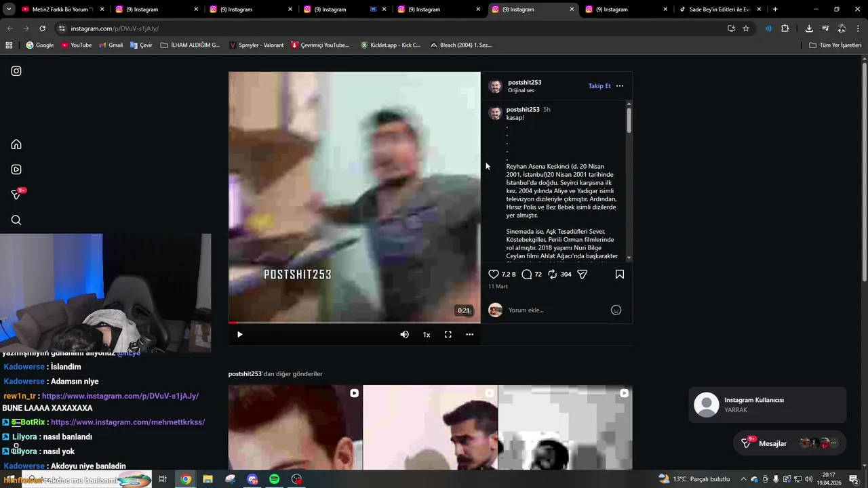
Task: Open Chrome apps grid in bookmarks bar
Action: coord(9,45)
